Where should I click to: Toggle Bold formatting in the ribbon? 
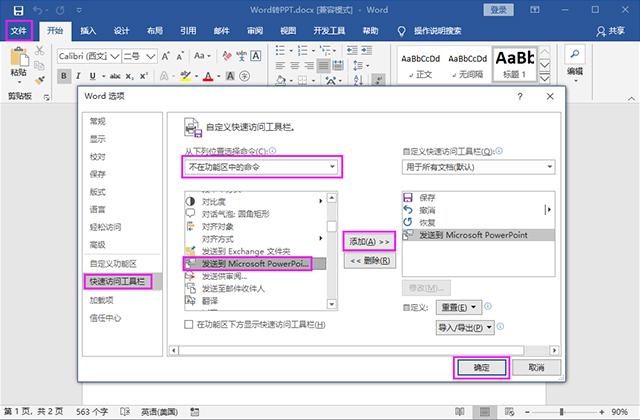pos(64,76)
